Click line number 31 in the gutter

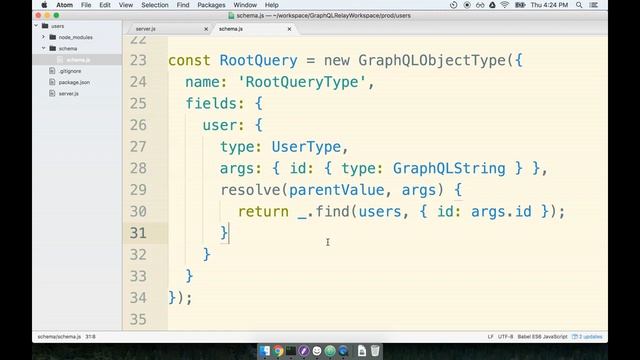pyautogui.click(x=138, y=233)
